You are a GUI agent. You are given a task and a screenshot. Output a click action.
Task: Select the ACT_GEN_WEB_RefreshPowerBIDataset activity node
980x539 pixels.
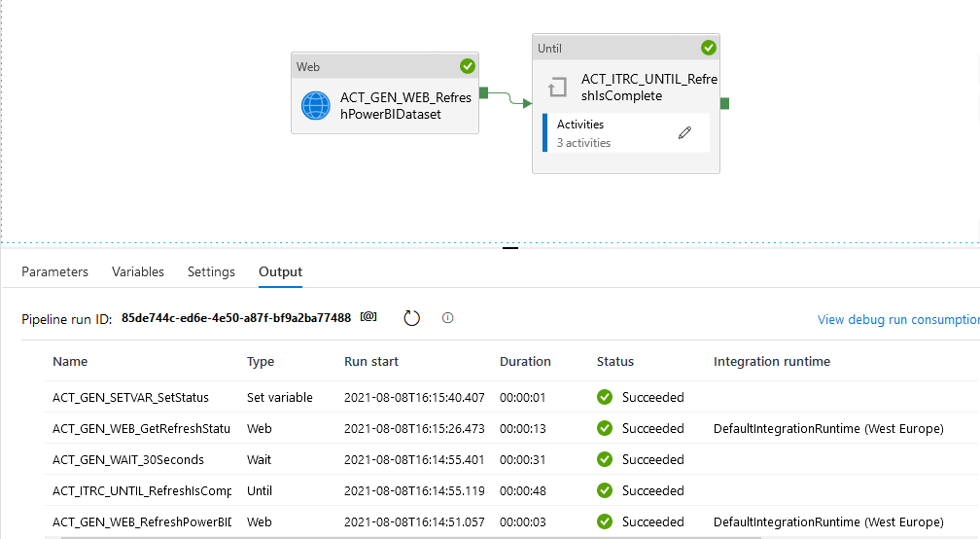pyautogui.click(x=385, y=92)
